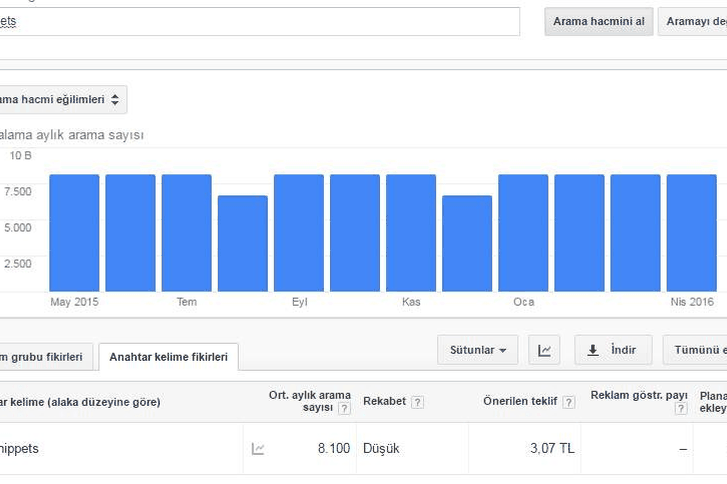Click the İndir download button
727x484 pixels.
(613, 350)
